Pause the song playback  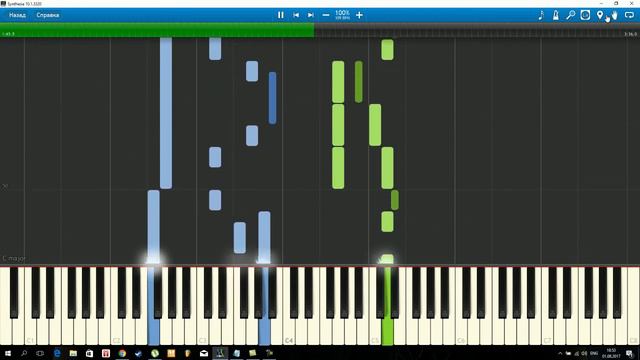280,15
